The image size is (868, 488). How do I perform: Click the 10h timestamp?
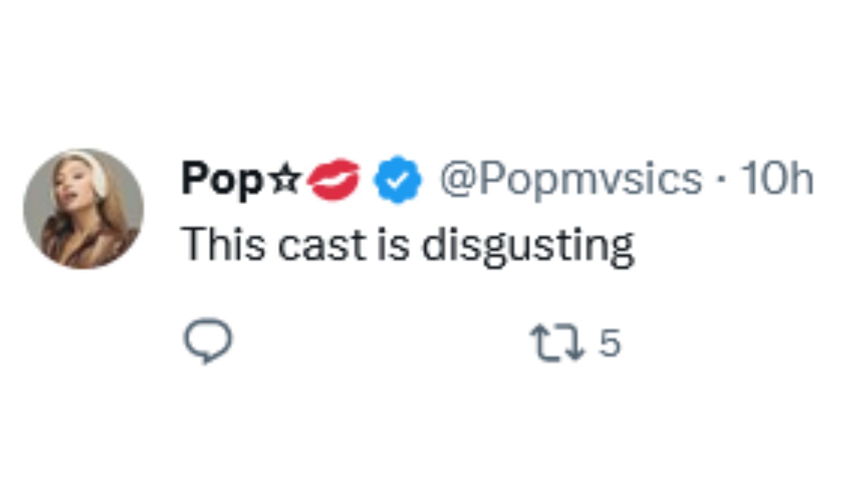coord(776,179)
